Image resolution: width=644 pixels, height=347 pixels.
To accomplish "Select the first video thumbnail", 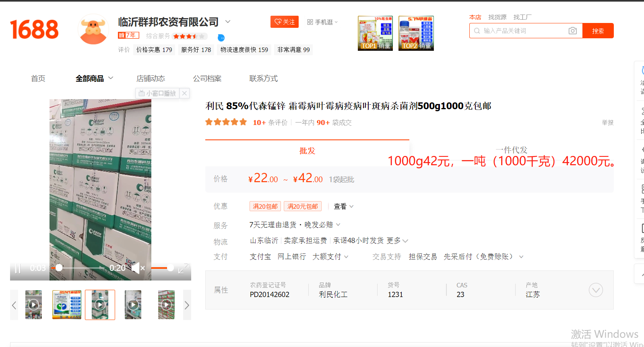I will click(x=33, y=305).
